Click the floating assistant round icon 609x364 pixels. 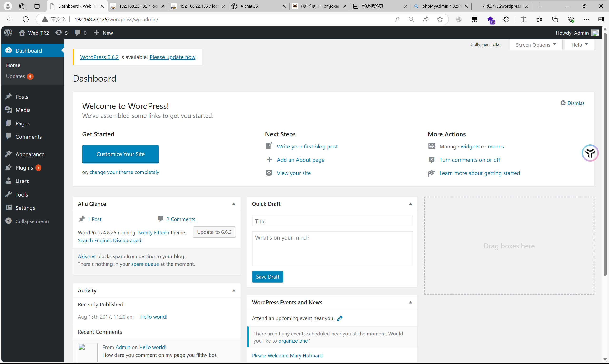(x=590, y=153)
